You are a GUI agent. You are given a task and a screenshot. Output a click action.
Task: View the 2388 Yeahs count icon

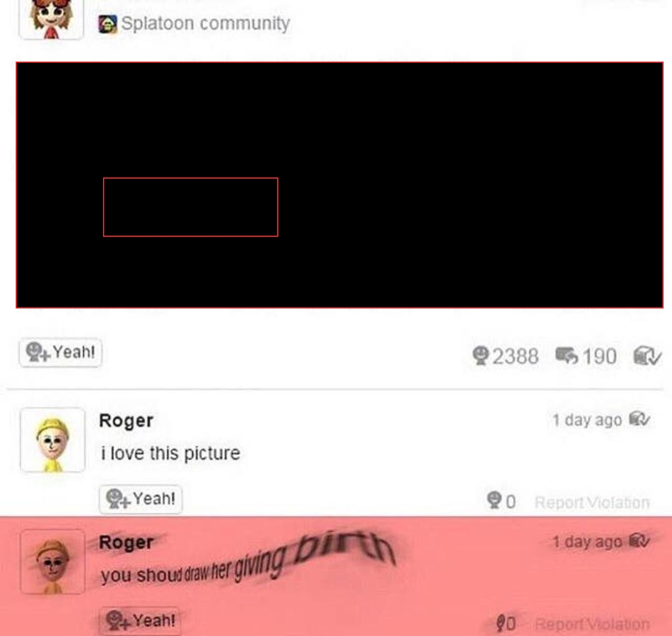480,356
